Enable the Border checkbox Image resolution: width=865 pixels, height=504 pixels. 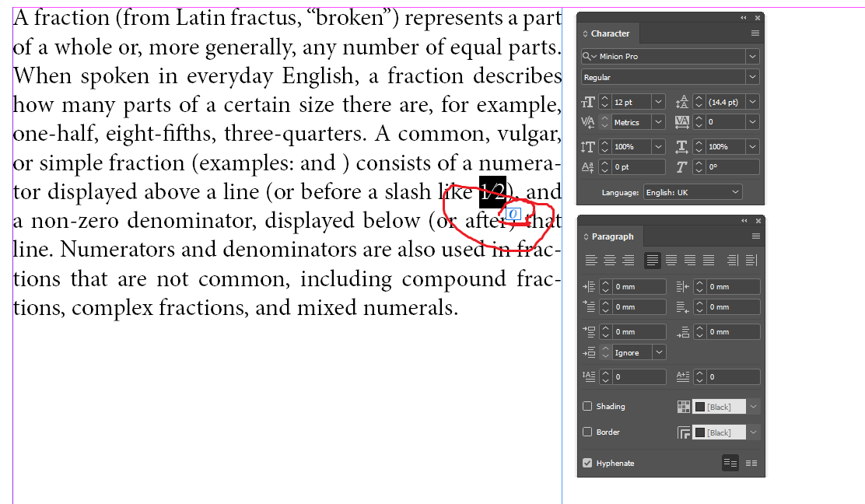587,432
